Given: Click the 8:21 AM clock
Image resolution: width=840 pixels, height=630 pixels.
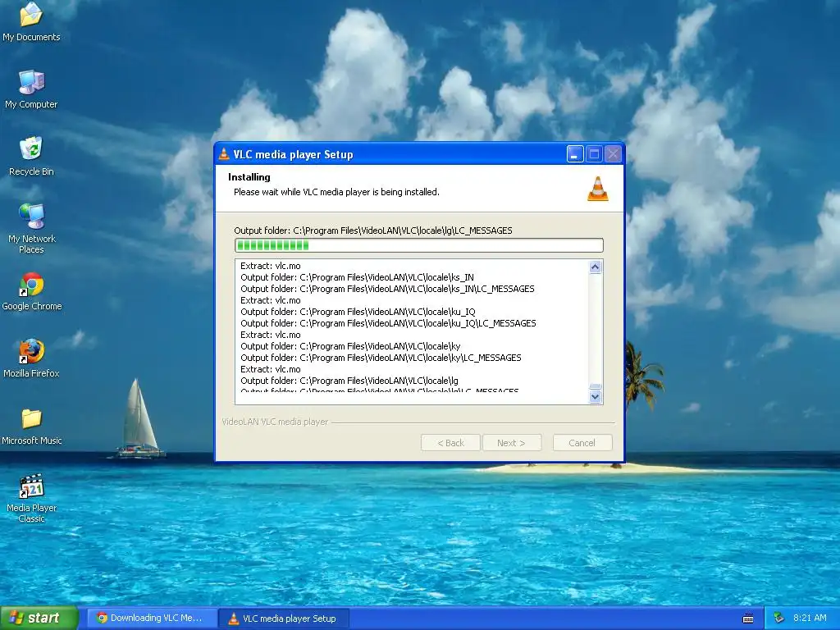Looking at the screenshot, I should 810,619.
